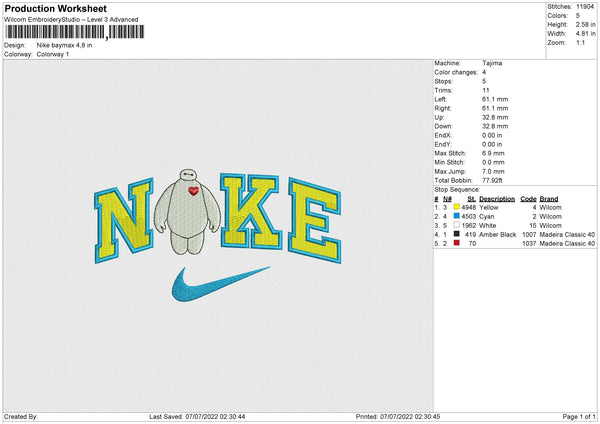Click the Height value '2.58 in'
This screenshot has height=424, width=600.
pos(585,24)
